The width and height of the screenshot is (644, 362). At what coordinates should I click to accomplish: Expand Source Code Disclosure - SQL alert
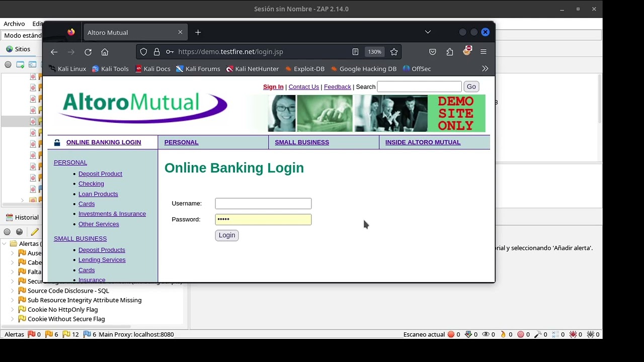(x=13, y=291)
